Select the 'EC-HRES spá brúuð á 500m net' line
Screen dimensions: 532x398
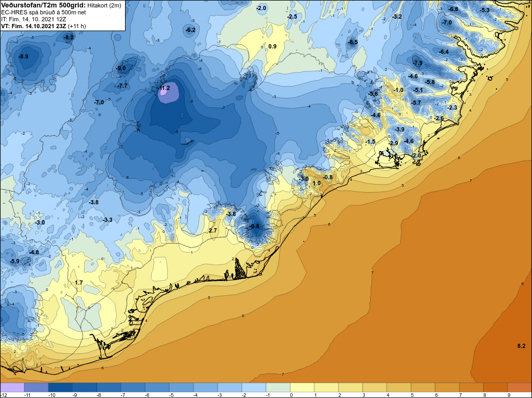coord(43,12)
